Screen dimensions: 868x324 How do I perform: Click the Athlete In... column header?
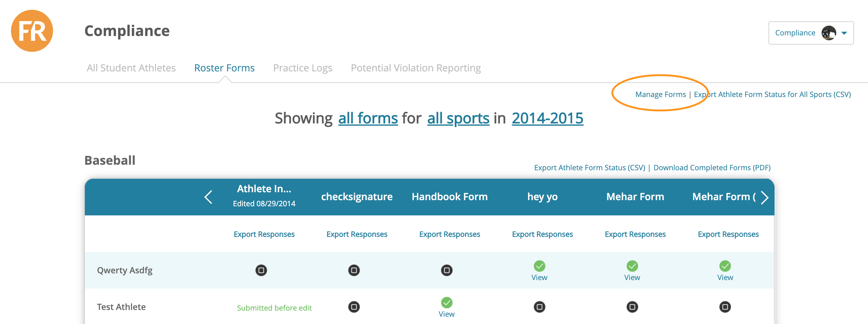264,189
